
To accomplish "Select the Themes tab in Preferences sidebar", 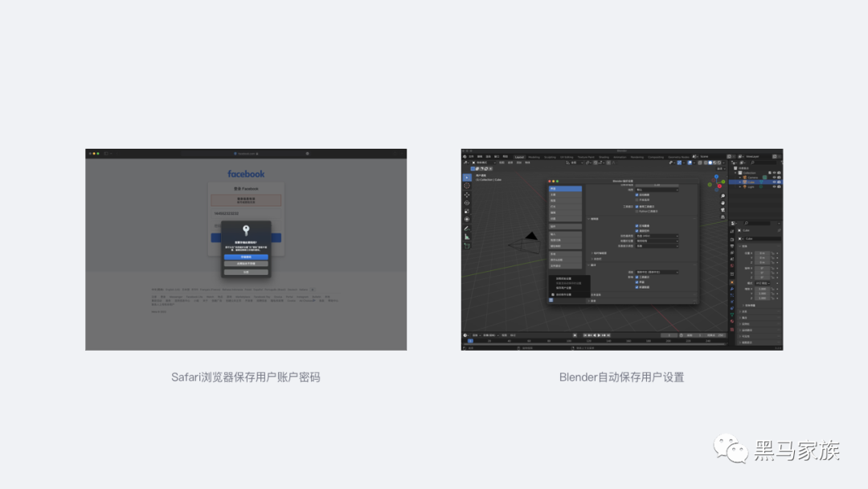I will [565, 195].
